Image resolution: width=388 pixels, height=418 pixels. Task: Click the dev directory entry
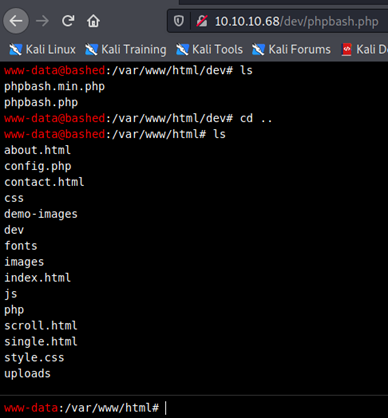tap(14, 230)
